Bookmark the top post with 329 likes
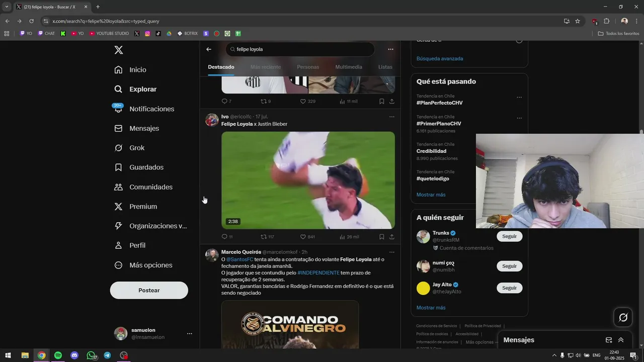The width and height of the screenshot is (644, 362). coord(382,101)
